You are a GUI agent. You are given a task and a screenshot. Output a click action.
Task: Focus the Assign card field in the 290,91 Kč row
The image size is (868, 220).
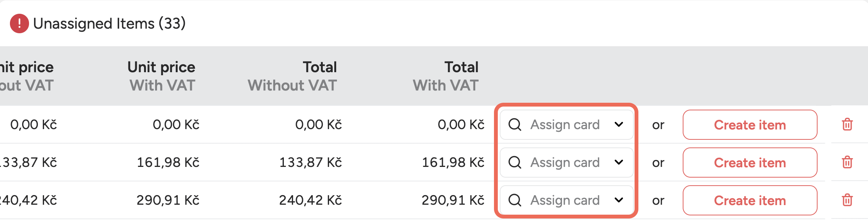tap(565, 200)
